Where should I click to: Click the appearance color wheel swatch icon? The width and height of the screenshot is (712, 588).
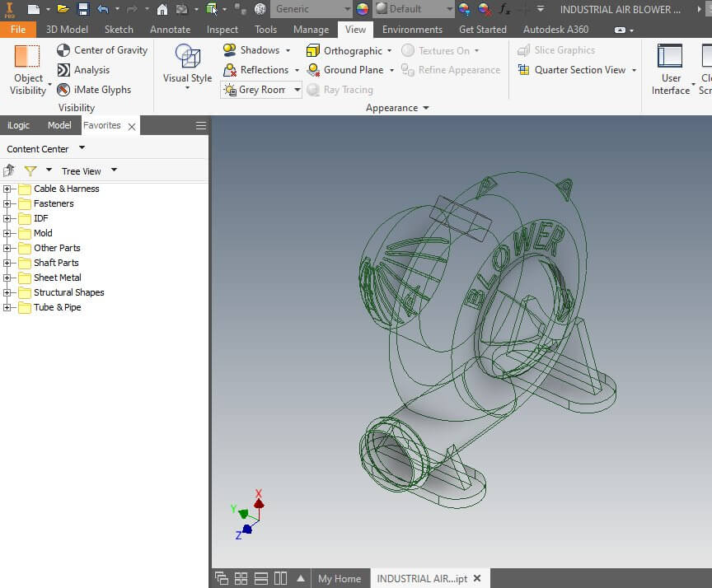point(363,9)
